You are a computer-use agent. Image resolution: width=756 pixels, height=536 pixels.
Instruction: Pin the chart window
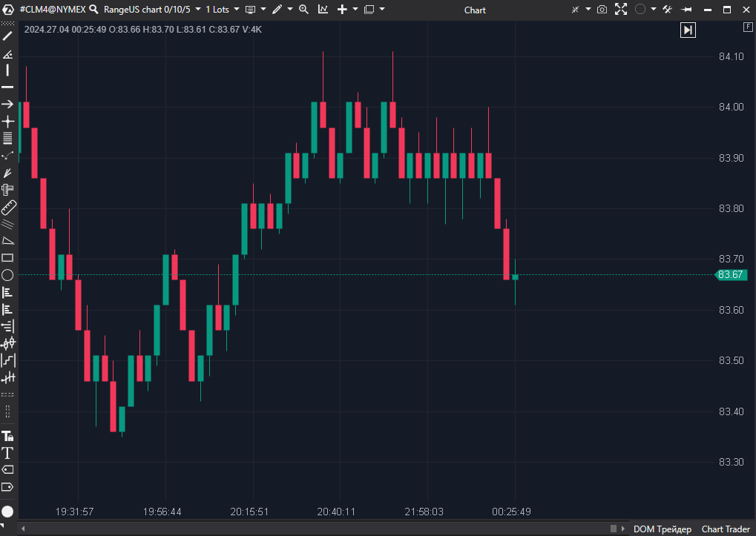686,10
